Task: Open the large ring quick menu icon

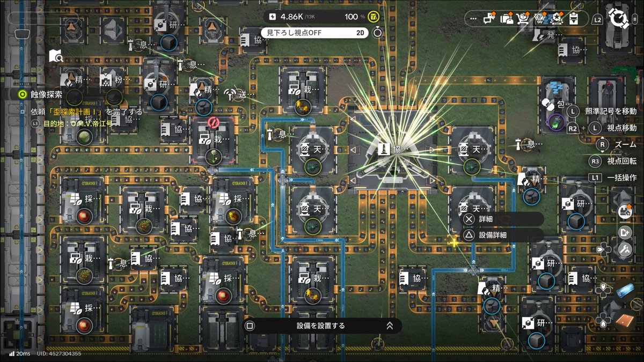Action: [620, 19]
